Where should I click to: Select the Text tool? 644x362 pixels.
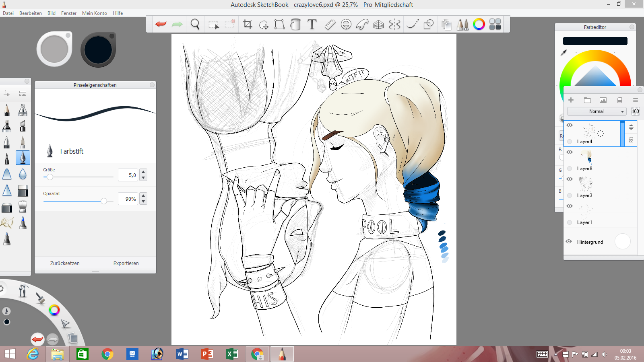[312, 24]
